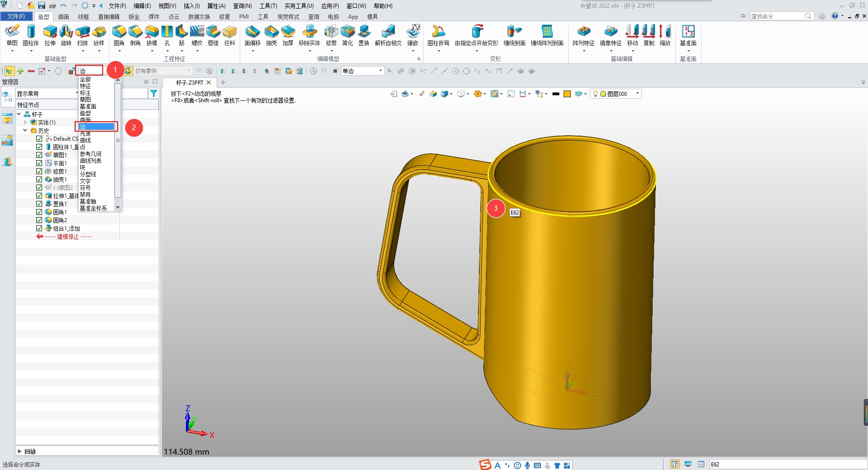Select the 抽壳 (shell) tool
The width and height of the screenshot is (868, 470).
click(271, 36)
